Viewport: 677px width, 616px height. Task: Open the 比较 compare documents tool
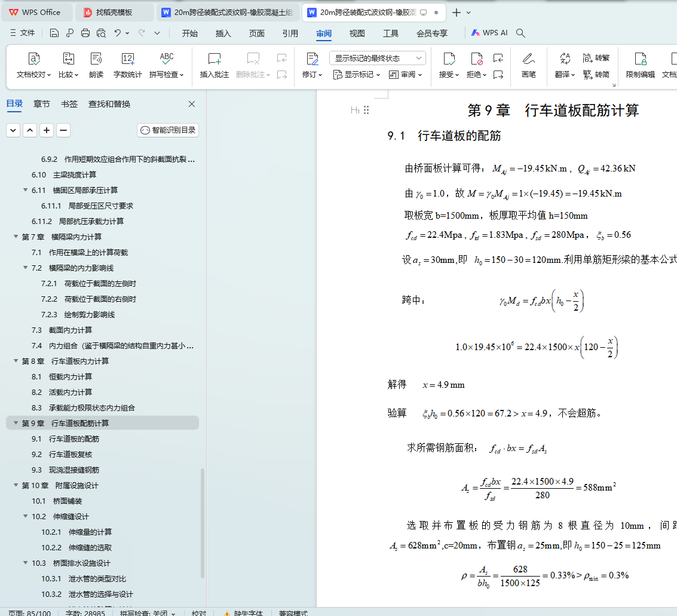[68, 65]
